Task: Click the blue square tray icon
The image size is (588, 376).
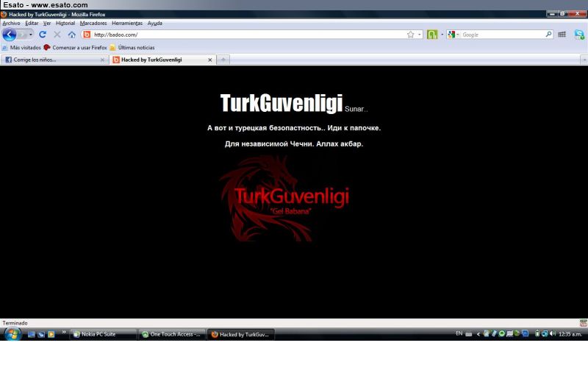Action: pyautogui.click(x=526, y=333)
